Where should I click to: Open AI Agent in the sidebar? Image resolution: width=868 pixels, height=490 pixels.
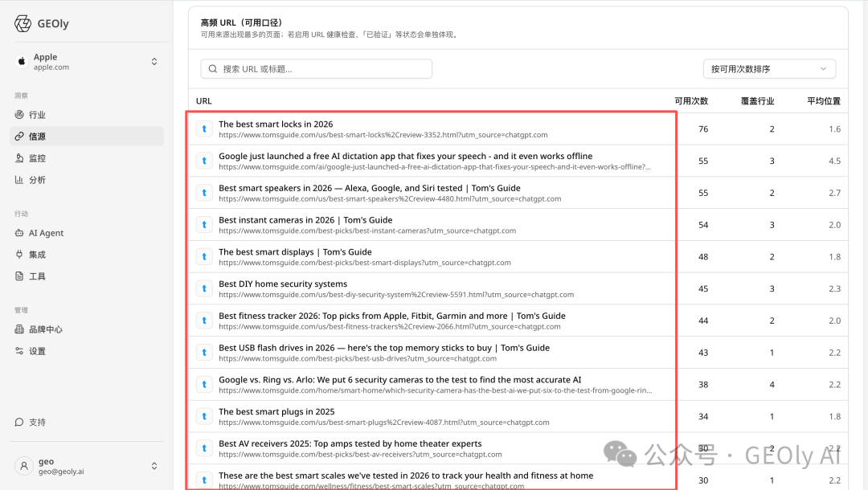click(87, 233)
